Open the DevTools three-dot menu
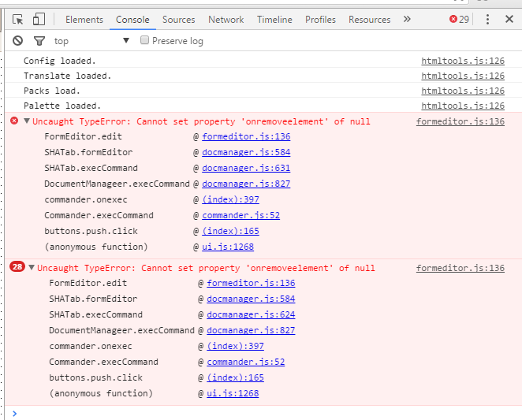 click(487, 19)
